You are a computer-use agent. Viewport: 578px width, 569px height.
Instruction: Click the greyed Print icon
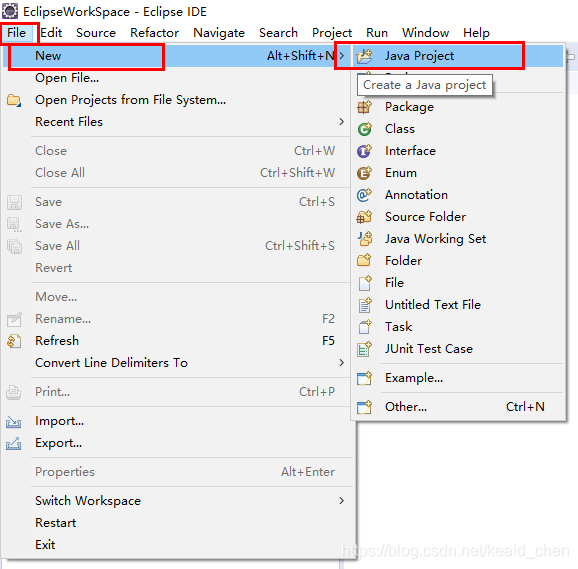click(x=14, y=392)
